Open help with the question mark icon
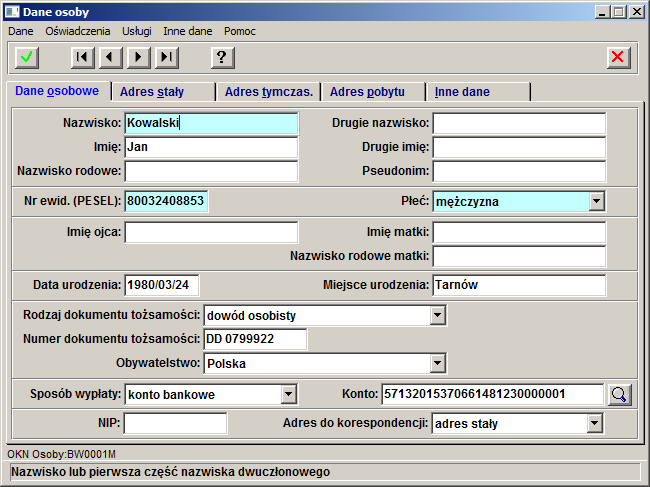650x487 pixels. click(x=223, y=57)
